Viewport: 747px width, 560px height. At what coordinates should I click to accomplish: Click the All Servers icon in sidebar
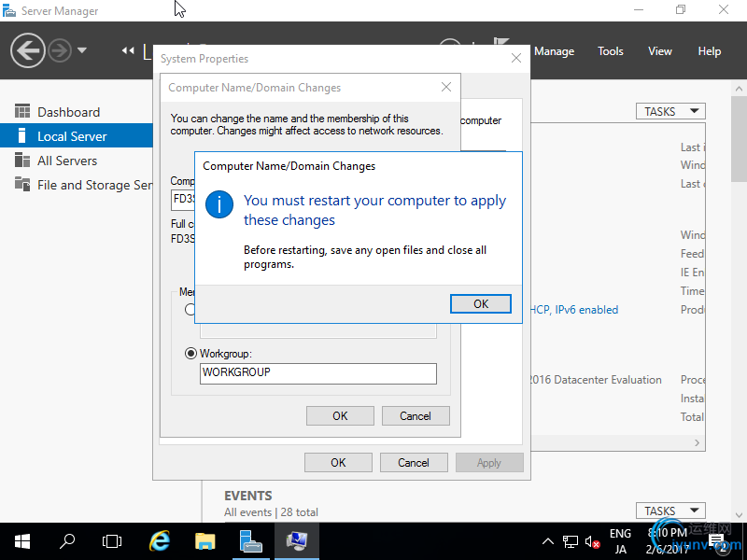click(21, 160)
